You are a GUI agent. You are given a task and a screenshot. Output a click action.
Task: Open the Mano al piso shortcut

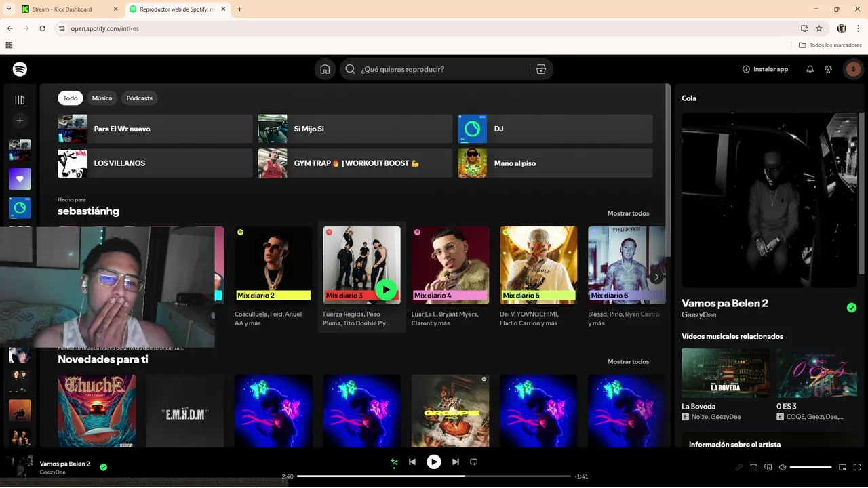555,163
